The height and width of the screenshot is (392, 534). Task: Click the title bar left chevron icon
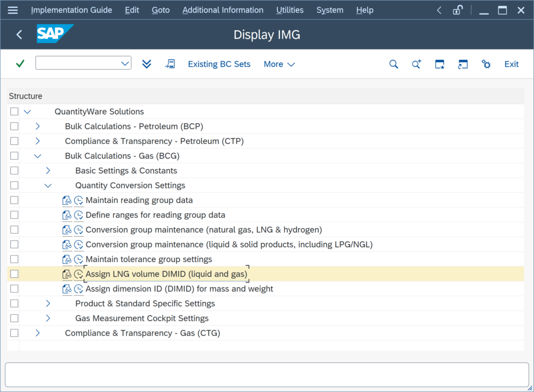pyautogui.click(x=439, y=10)
